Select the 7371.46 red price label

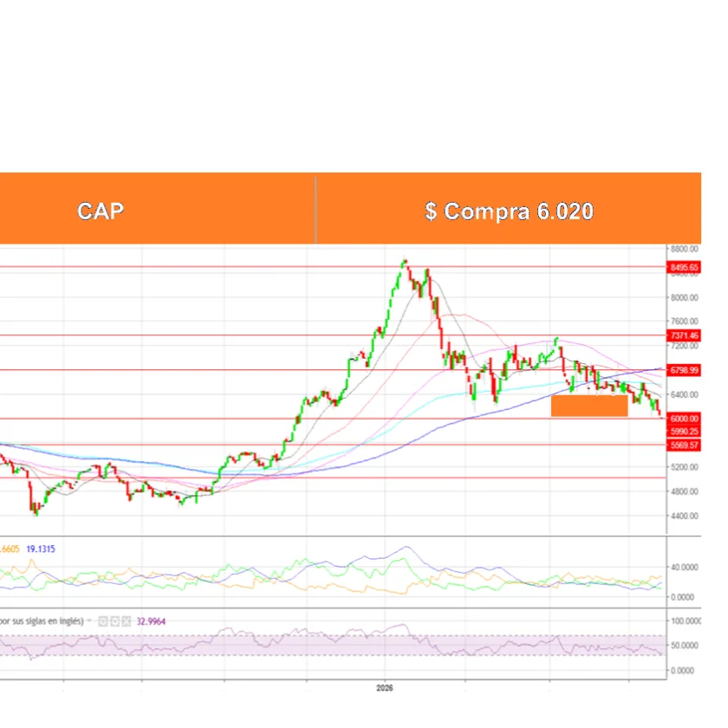pos(684,335)
